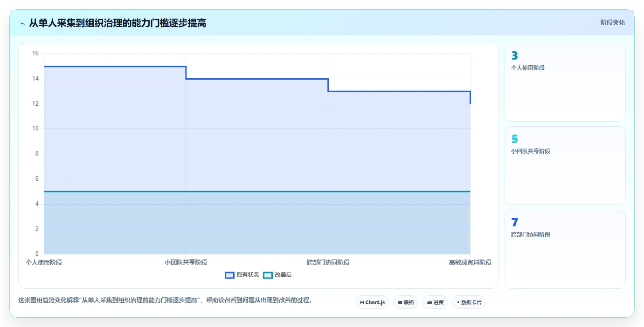The image size is (644, 327).
Task: Click the 表格 tag pill
Action: tap(406, 302)
